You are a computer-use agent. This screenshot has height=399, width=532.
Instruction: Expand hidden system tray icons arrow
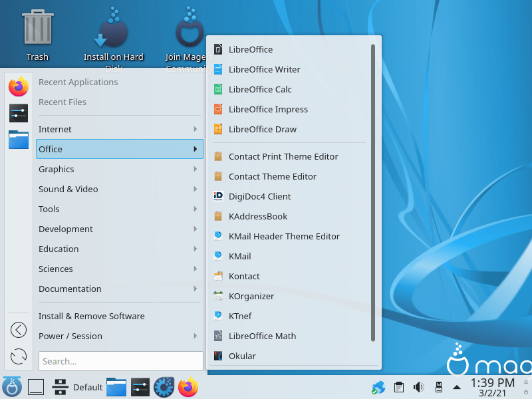coord(457,388)
